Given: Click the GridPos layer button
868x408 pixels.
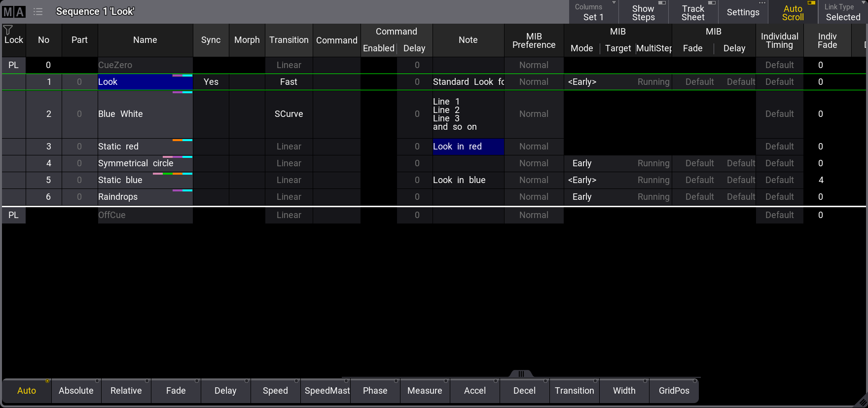Looking at the screenshot, I should coord(674,391).
